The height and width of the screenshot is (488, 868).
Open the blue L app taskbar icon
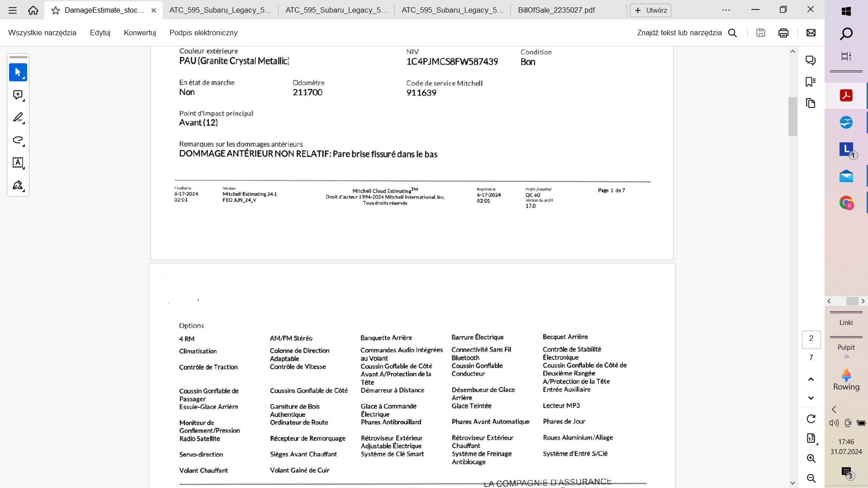846,149
